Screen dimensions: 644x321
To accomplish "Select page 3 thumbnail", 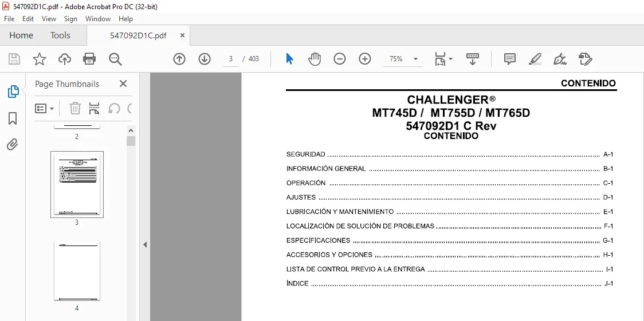I will click(77, 184).
